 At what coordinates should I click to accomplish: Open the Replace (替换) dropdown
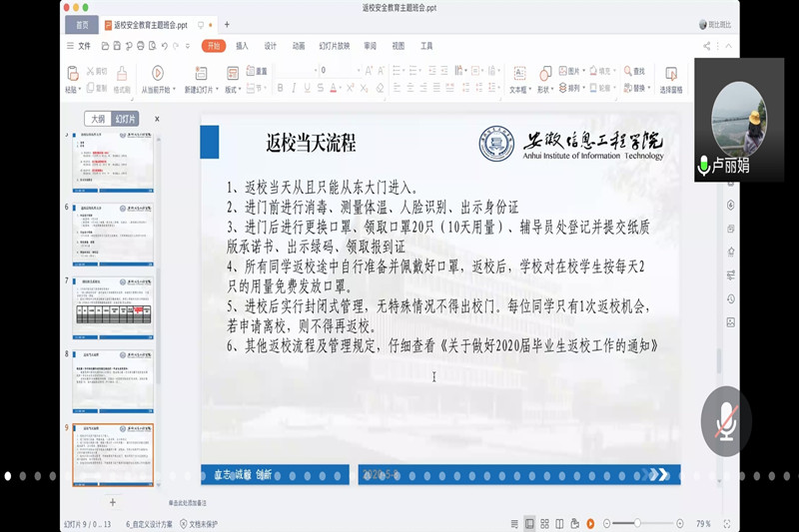point(635,88)
